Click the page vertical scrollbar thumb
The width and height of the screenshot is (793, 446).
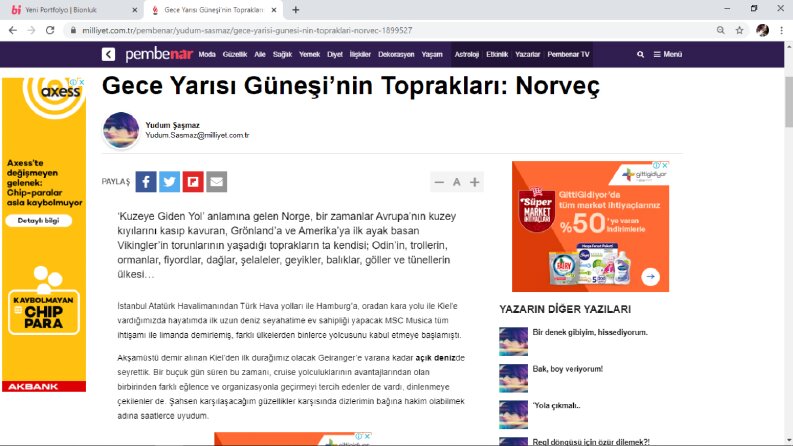(x=788, y=101)
